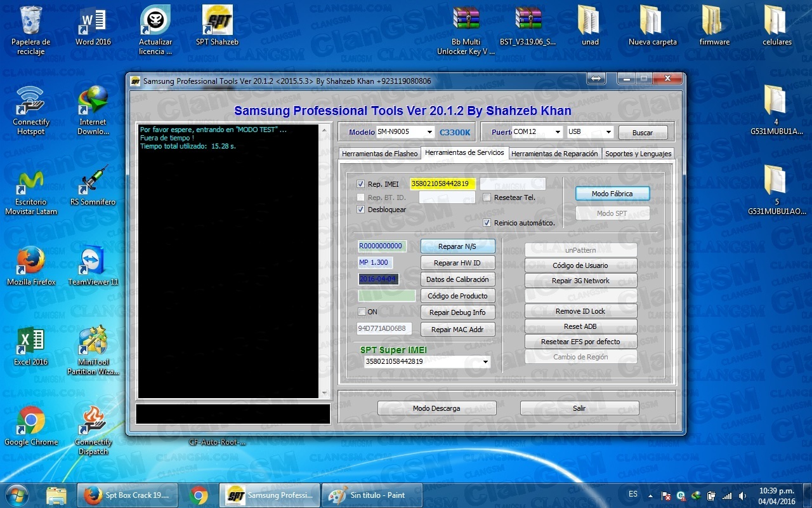This screenshot has width=812, height=508.
Task: Open SPT Shahzeb desktop shortcut
Action: tap(218, 26)
